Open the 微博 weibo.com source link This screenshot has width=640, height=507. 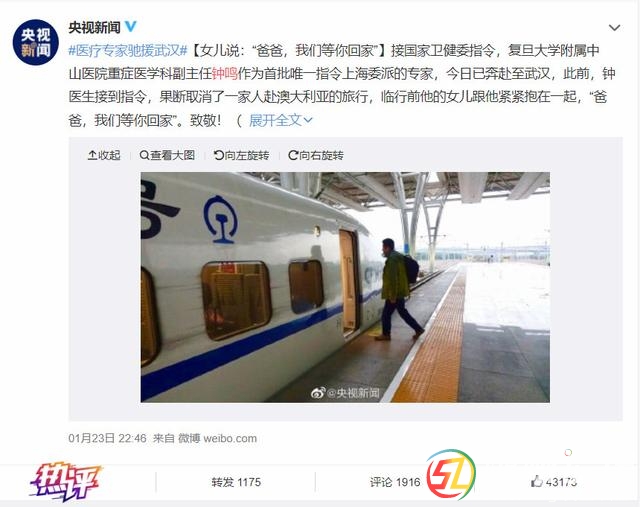point(217,438)
